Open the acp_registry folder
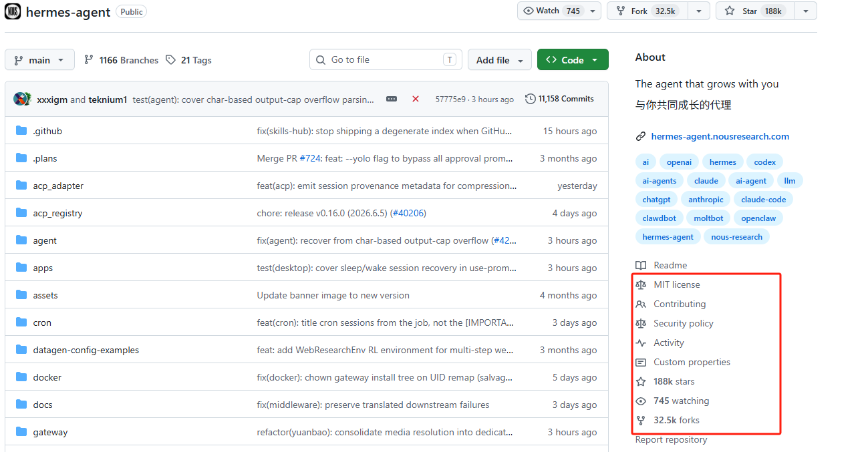This screenshot has width=868, height=452. click(57, 213)
